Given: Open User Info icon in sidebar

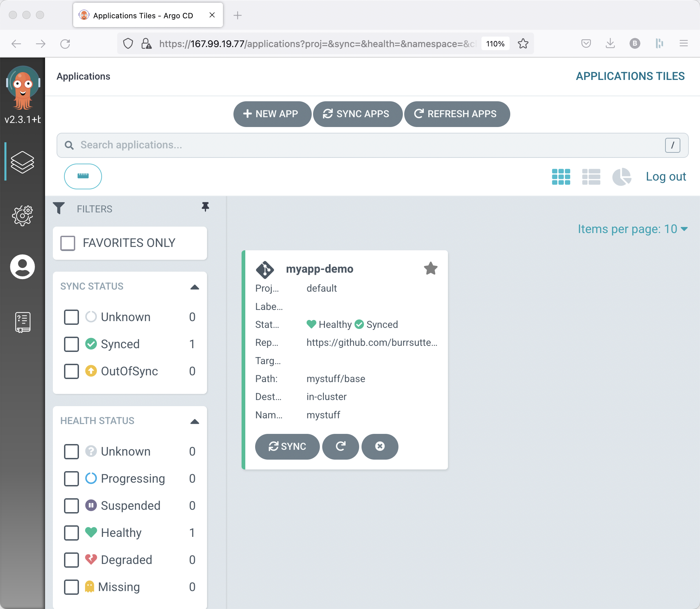Looking at the screenshot, I should 22,267.
